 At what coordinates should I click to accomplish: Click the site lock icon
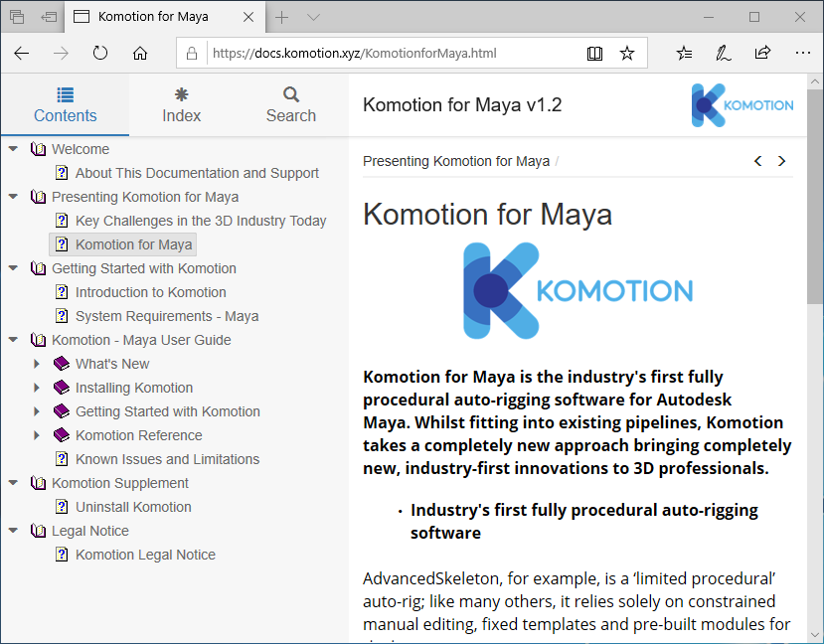point(192,53)
